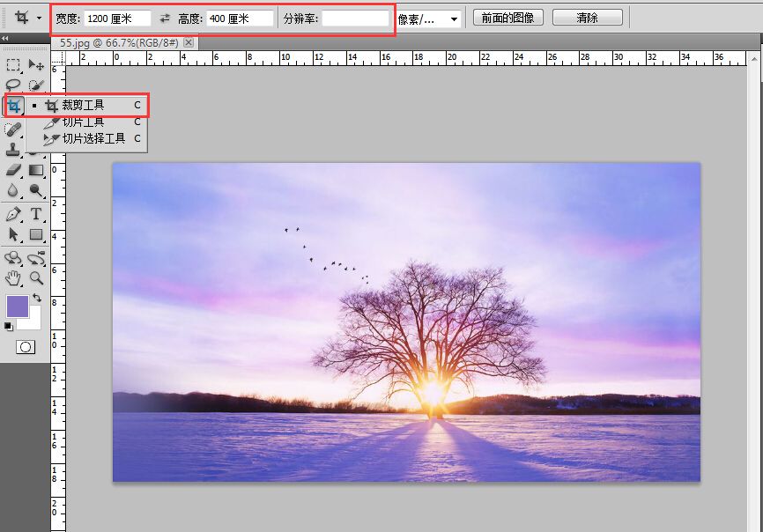Viewport: 763px width, 532px height.
Task: Select the Lasso tool
Action: [13, 85]
